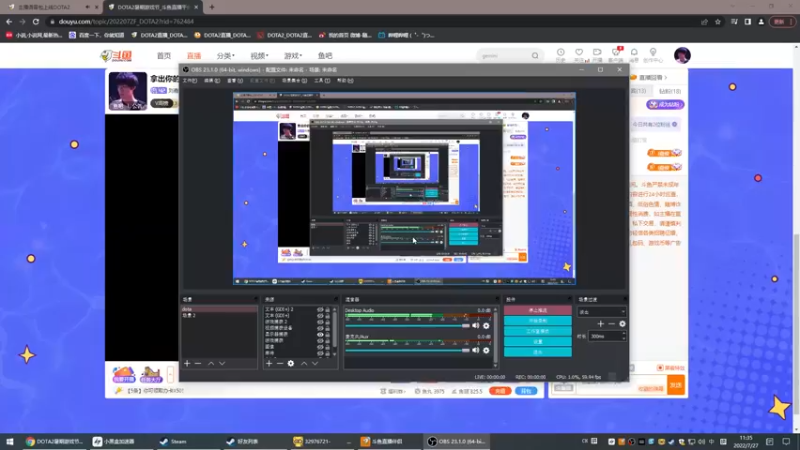Open transition properties gear icon
800x450 pixels.
click(622, 323)
